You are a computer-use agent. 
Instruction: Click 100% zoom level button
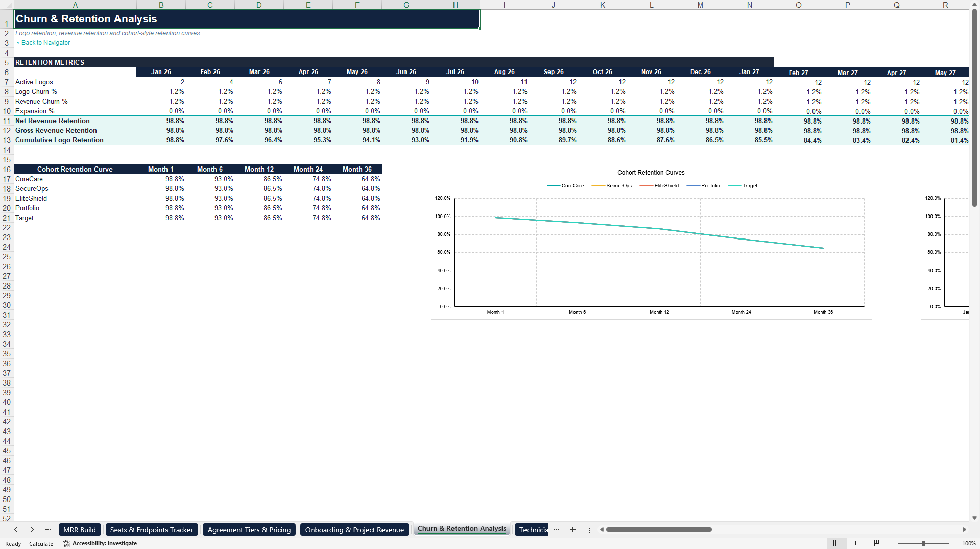969,543
